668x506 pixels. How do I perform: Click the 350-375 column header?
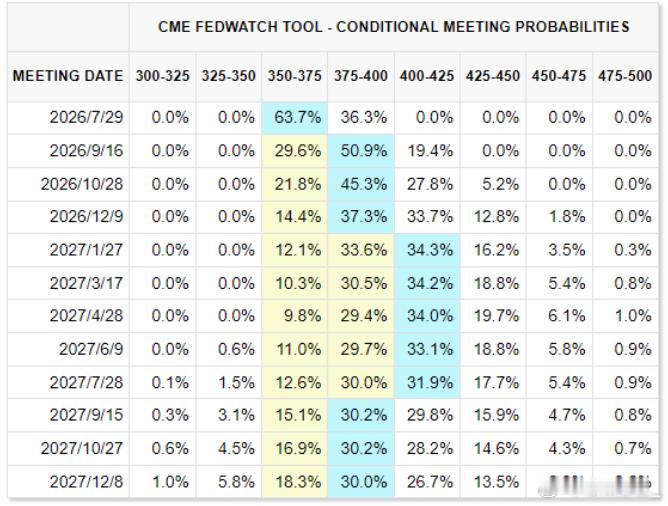(x=294, y=76)
